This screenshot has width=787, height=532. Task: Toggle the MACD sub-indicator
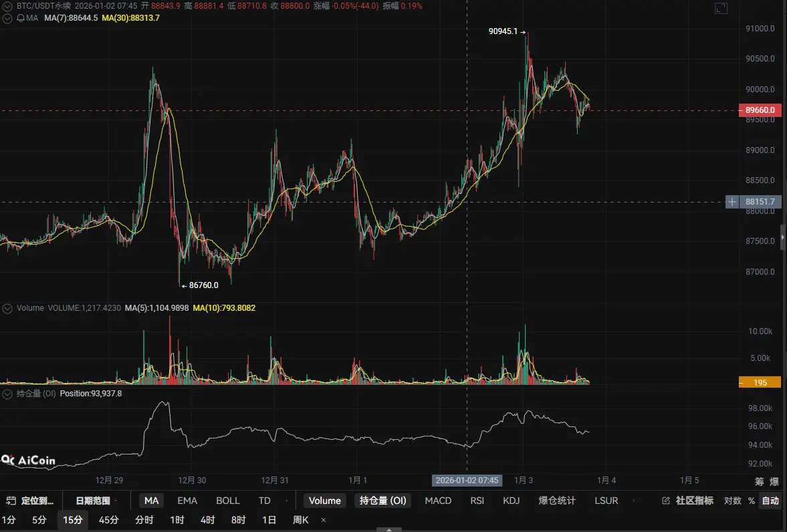[438, 501]
